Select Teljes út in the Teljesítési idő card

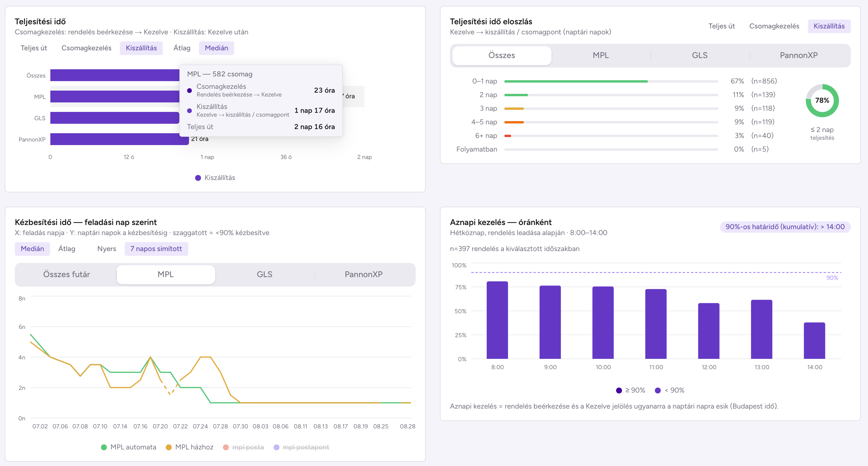pos(34,48)
